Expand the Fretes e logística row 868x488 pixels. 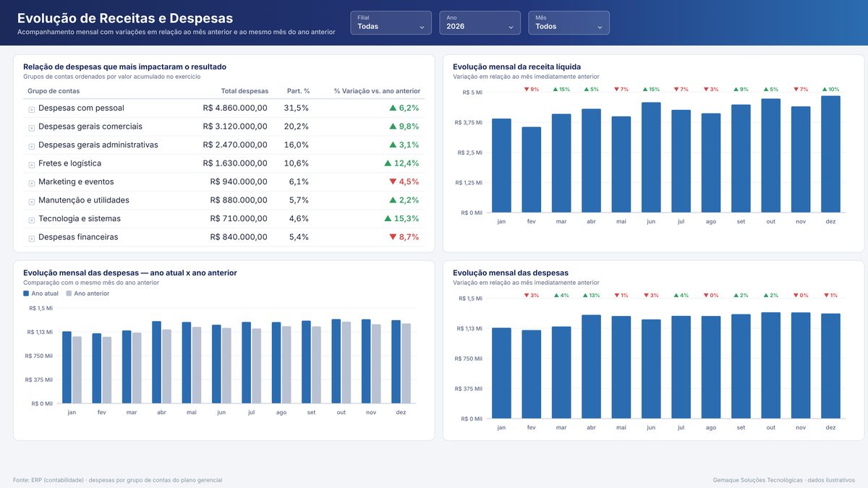click(31, 164)
